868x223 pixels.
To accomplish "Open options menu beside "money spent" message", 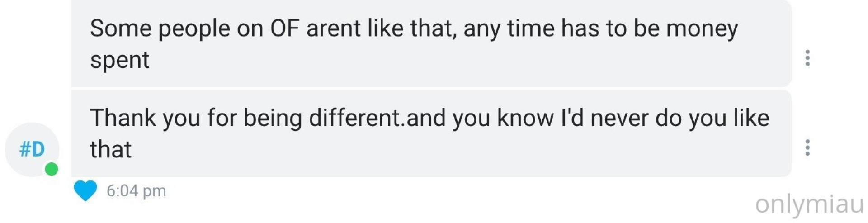I will coord(807,58).
